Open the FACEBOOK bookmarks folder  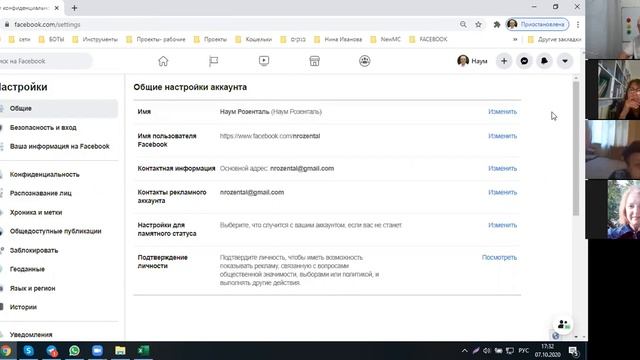click(x=429, y=39)
